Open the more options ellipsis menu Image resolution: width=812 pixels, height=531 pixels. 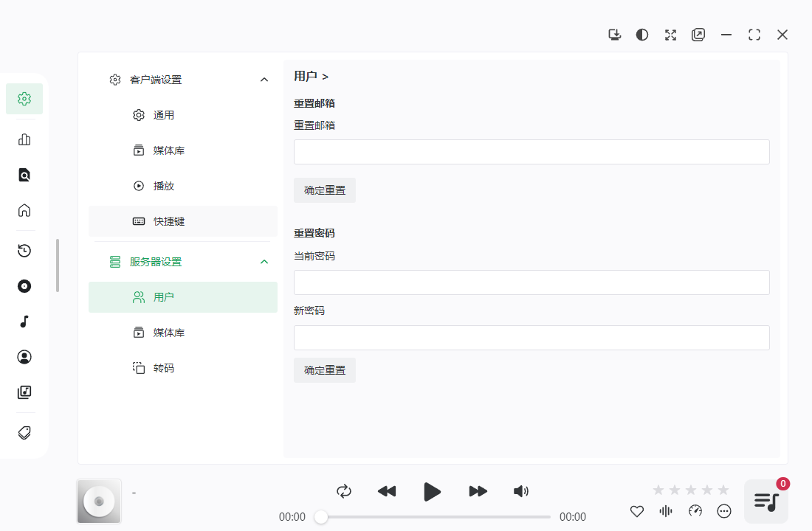coord(724,510)
